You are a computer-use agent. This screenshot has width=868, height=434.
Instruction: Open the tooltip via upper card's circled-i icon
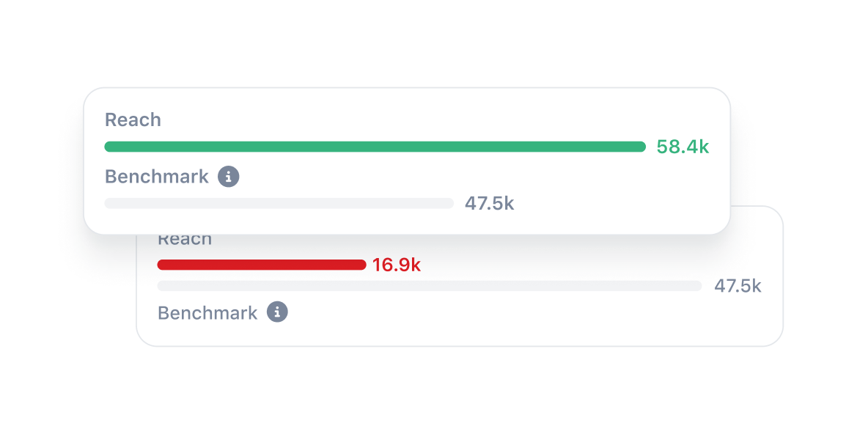point(230,176)
